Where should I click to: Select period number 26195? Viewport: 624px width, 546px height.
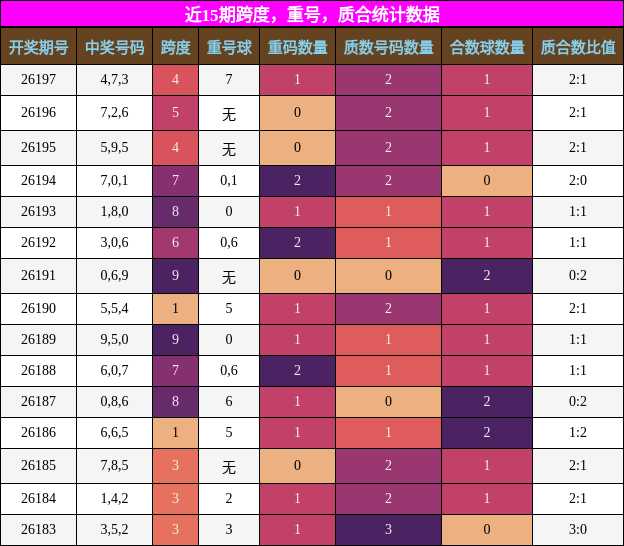39,148
